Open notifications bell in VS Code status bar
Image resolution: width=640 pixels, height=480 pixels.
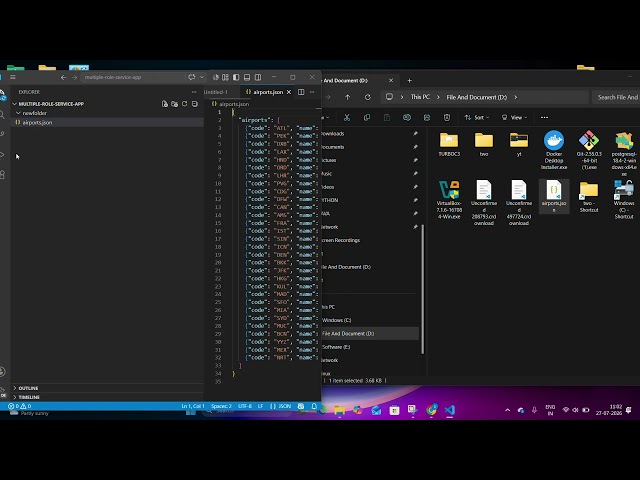point(314,406)
